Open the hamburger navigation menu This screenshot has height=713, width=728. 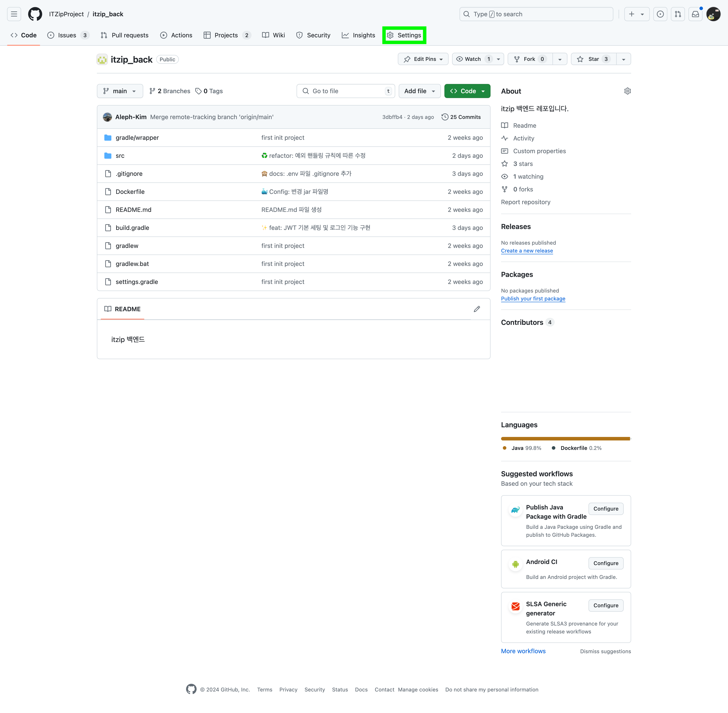tap(14, 14)
